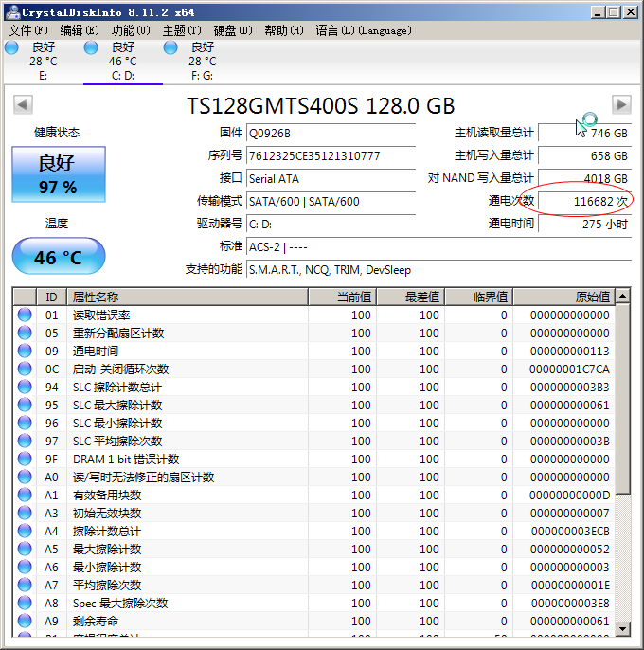Screen dimensions: 644x650
Task: Open the 帮助(H) menu
Action: point(284,30)
